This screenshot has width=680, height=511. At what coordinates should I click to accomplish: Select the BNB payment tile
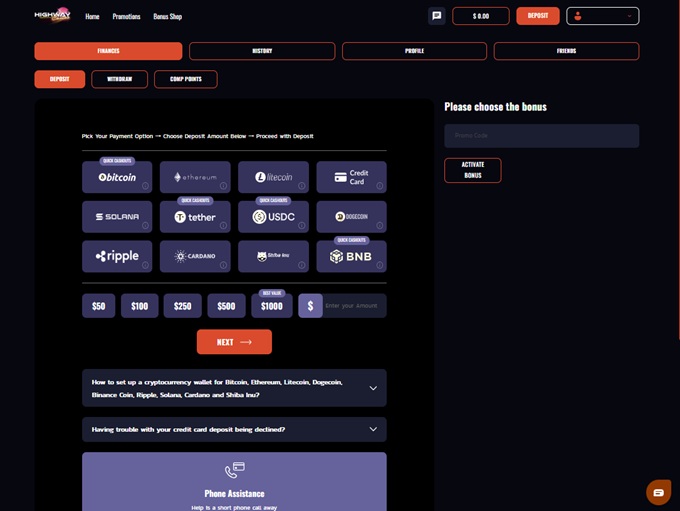(351, 257)
